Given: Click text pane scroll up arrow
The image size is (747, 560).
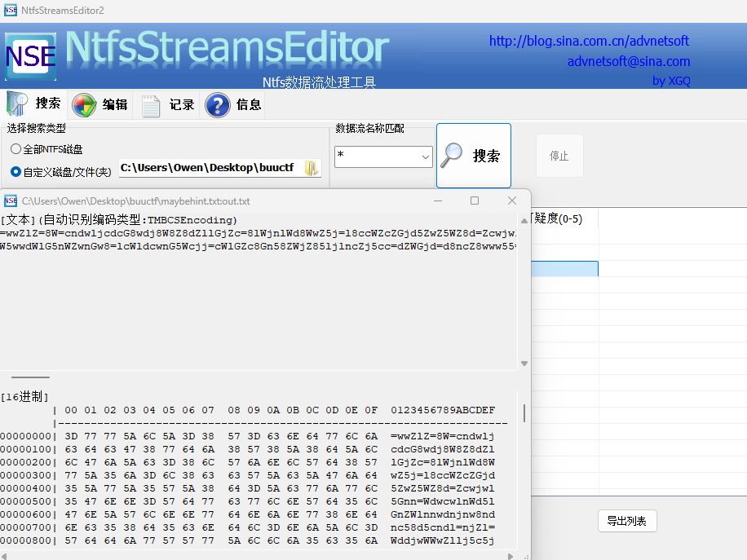Looking at the screenshot, I should click(x=524, y=220).
